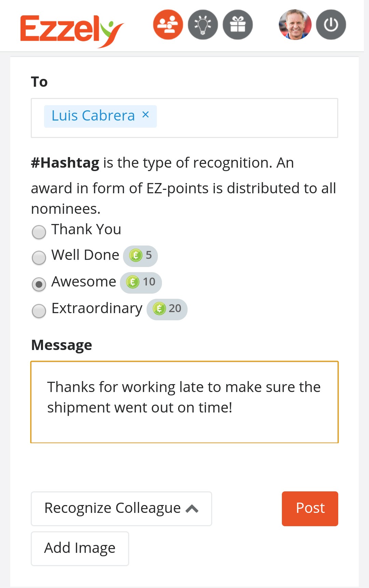Open the lightbulb ideas icon
The width and height of the screenshot is (369, 588).
point(203,25)
